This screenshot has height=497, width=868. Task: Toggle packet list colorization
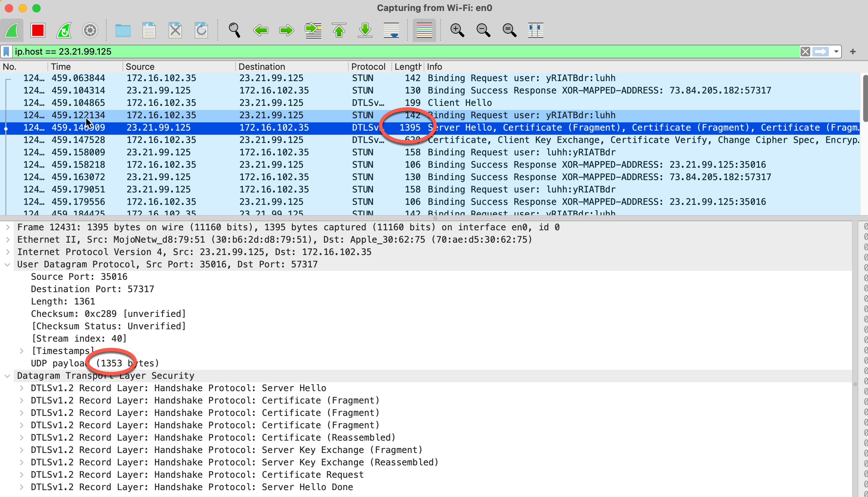[x=424, y=30]
